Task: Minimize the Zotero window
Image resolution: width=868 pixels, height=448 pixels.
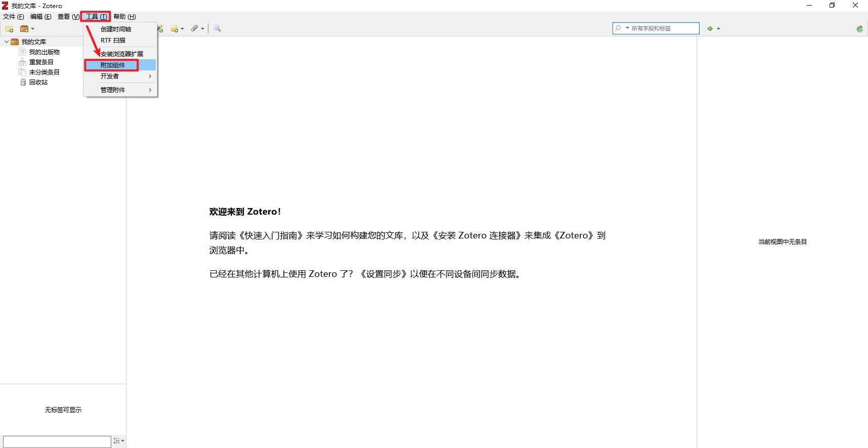Action: pyautogui.click(x=809, y=6)
